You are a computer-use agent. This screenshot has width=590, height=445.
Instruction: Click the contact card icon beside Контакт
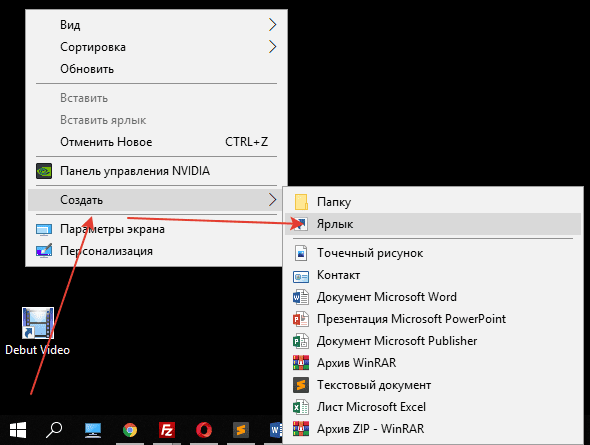(301, 276)
